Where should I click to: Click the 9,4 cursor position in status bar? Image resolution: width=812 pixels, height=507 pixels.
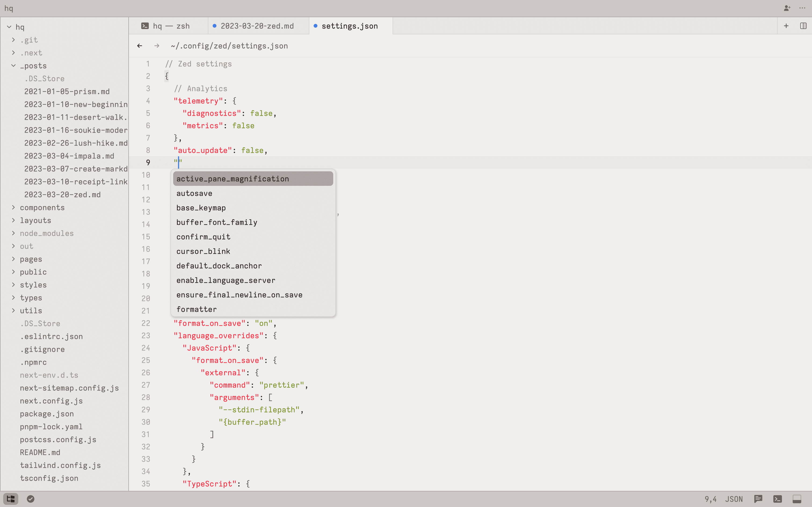coord(711,499)
